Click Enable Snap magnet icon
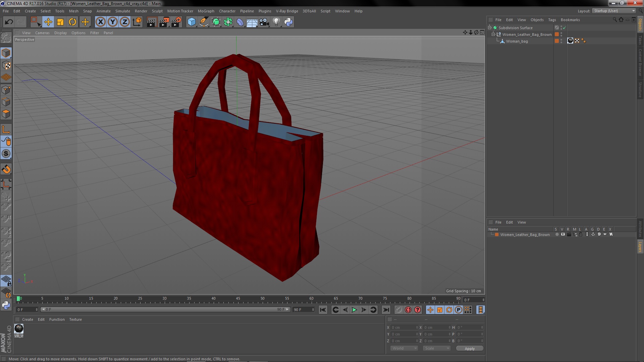 click(6, 170)
